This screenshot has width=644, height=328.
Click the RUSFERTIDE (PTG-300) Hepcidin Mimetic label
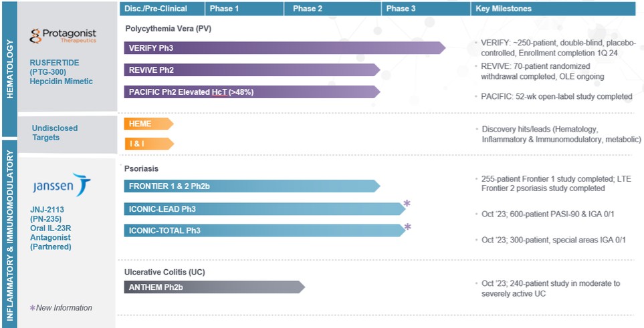[62, 72]
